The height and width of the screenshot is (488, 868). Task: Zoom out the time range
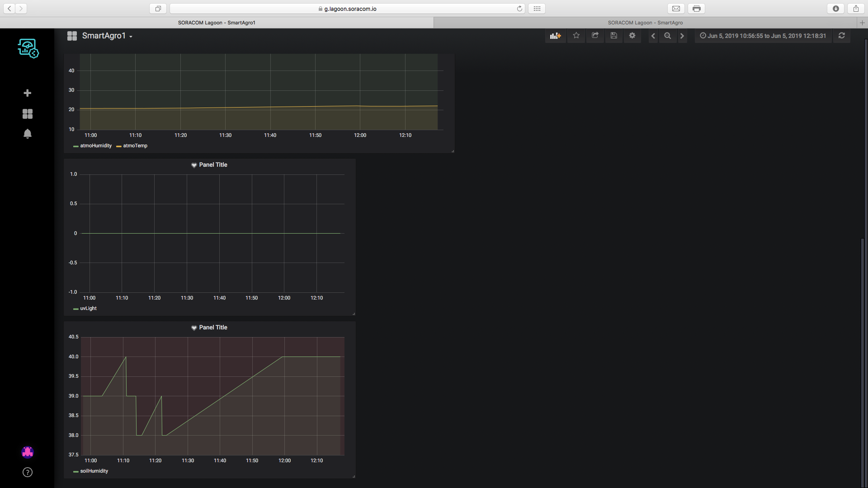[667, 36]
